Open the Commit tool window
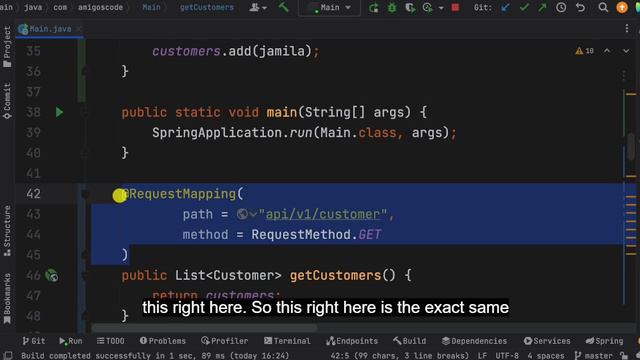The width and height of the screenshot is (640, 360). (x=7, y=101)
